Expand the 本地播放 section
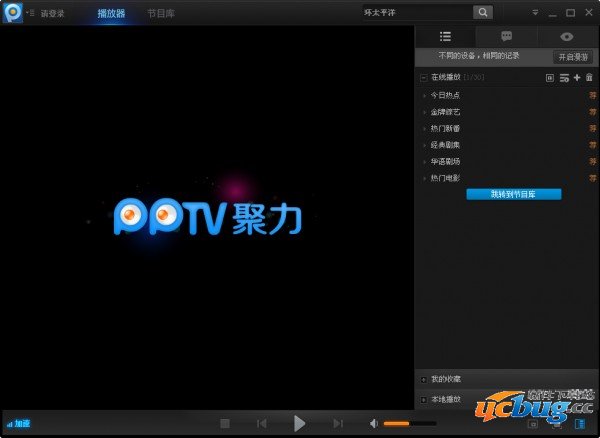The width and height of the screenshot is (600, 438). point(424,400)
